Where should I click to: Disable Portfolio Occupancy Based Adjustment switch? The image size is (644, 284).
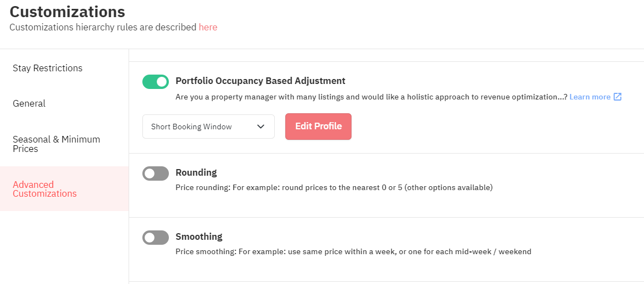tap(156, 82)
